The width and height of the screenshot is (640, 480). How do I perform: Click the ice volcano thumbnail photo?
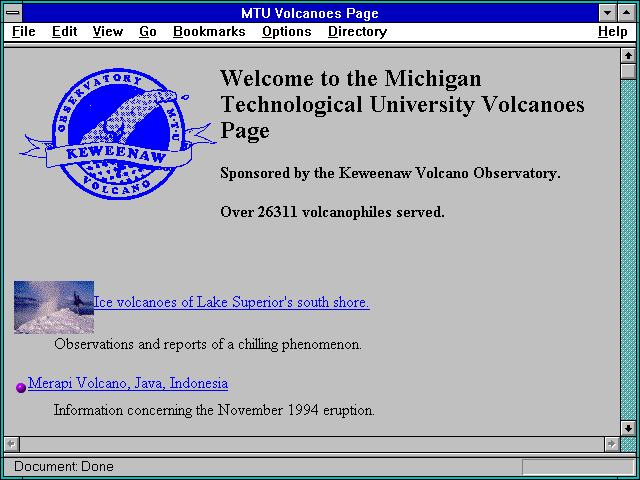(54, 307)
